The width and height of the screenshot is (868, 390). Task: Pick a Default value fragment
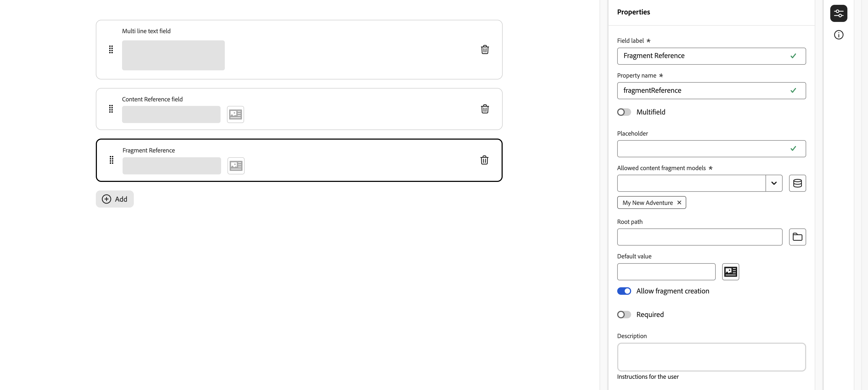pos(730,272)
